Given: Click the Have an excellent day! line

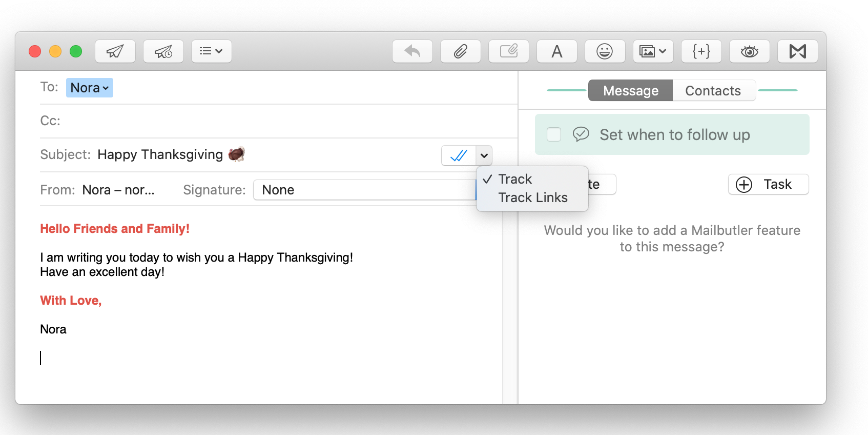Looking at the screenshot, I should tap(102, 272).
